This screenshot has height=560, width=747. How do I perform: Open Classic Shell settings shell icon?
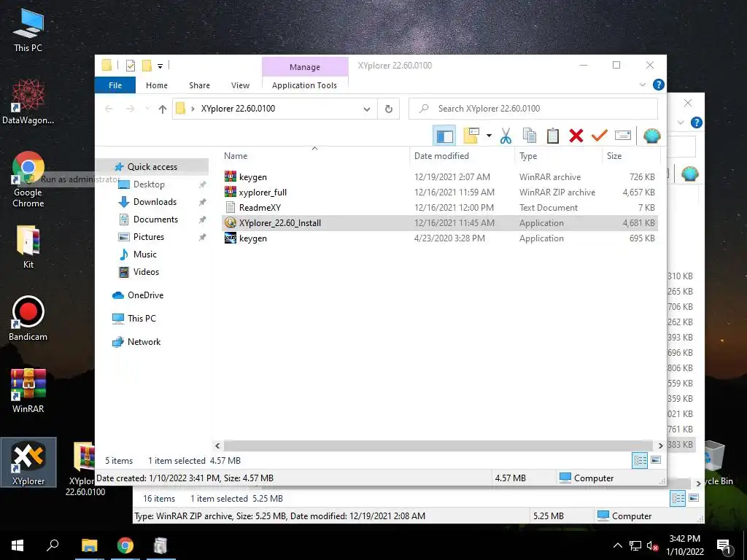[x=651, y=136]
